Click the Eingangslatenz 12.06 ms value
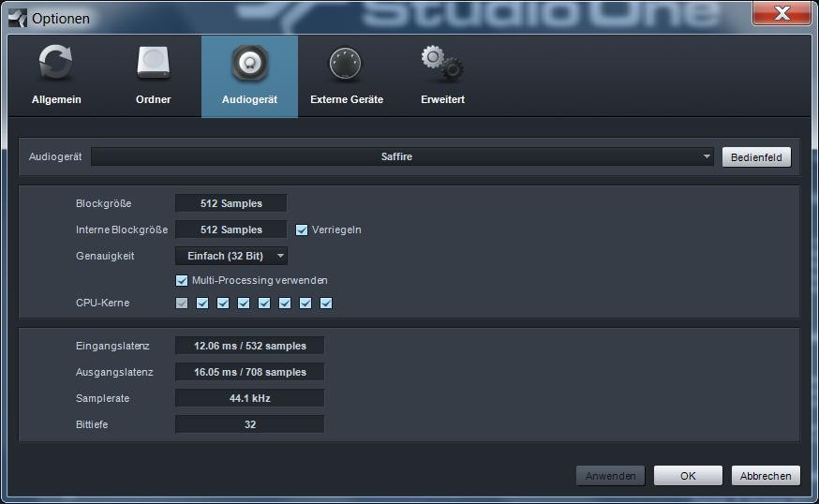Viewport: 819px width, 504px height. pyautogui.click(x=249, y=346)
